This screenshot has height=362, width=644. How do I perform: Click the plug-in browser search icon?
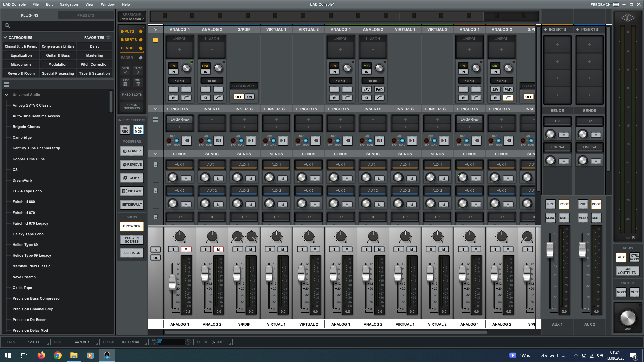point(7,26)
